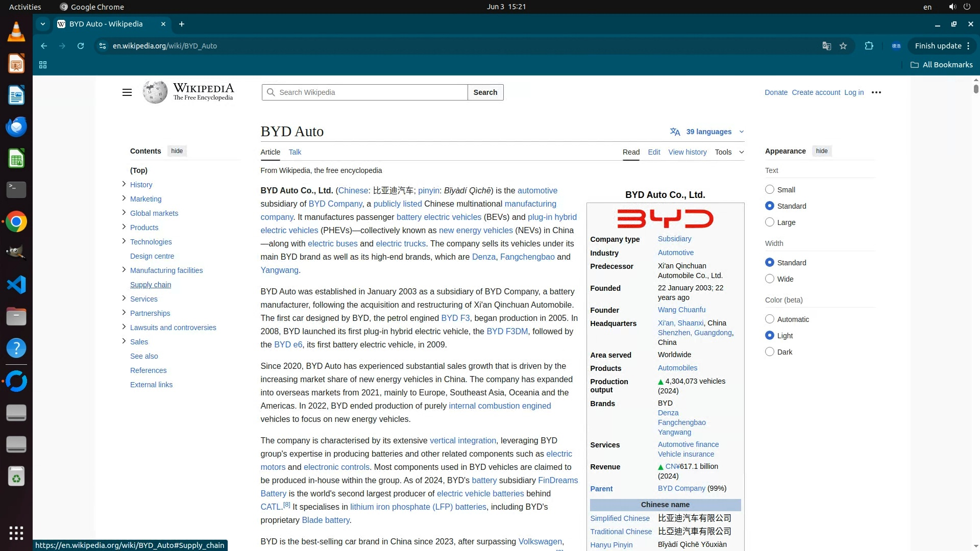Click the Google Translate icon in address bar
This screenshot has height=551, width=980.
tap(826, 46)
